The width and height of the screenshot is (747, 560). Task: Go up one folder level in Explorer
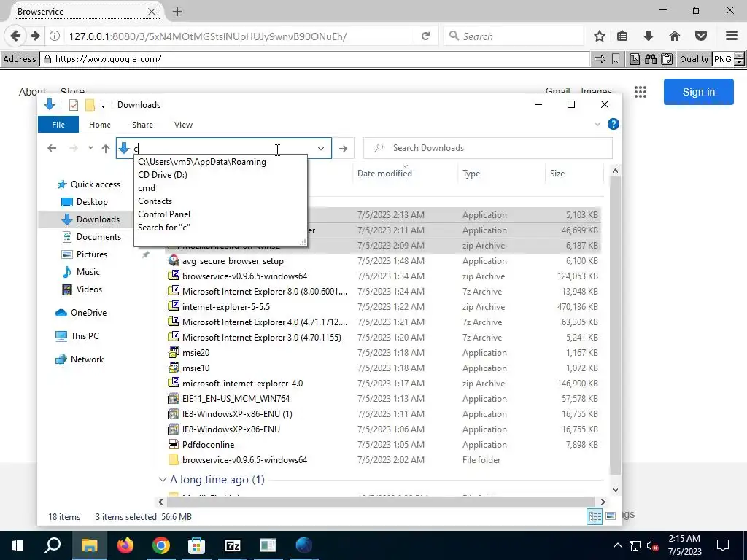pos(106,148)
